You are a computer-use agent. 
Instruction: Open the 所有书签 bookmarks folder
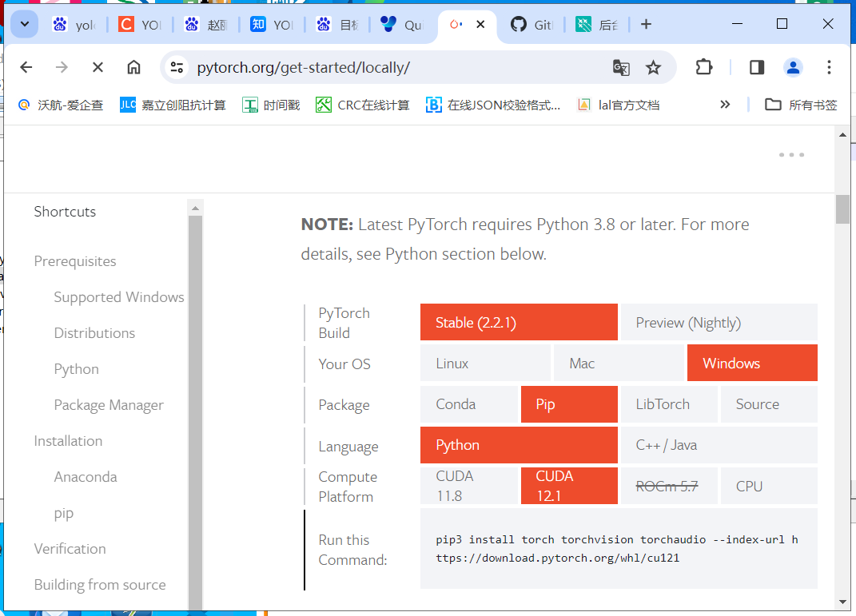tap(801, 105)
